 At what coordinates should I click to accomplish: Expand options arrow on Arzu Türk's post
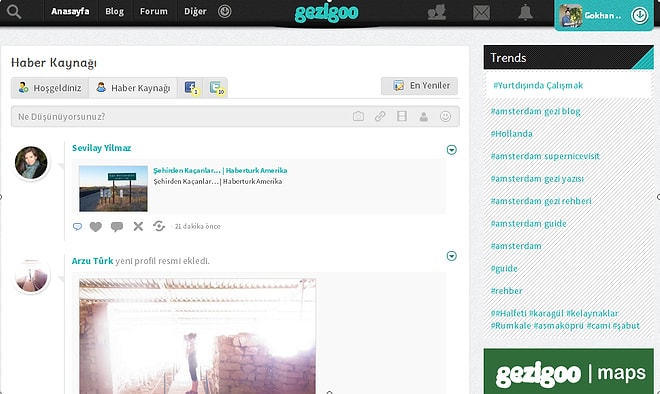pos(451,256)
